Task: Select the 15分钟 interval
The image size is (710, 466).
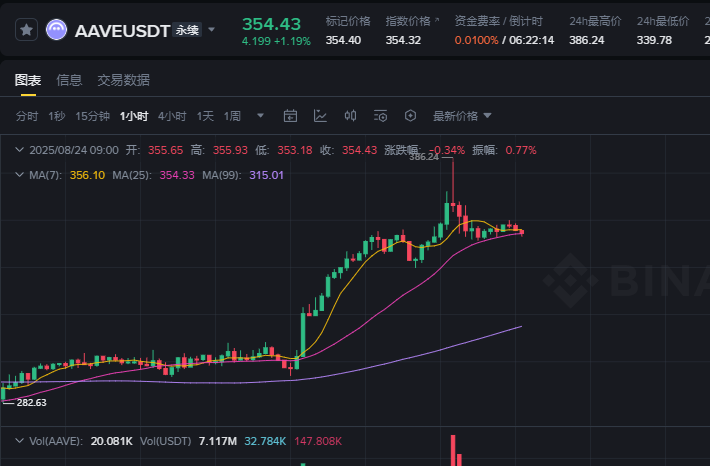Action: coord(92,116)
